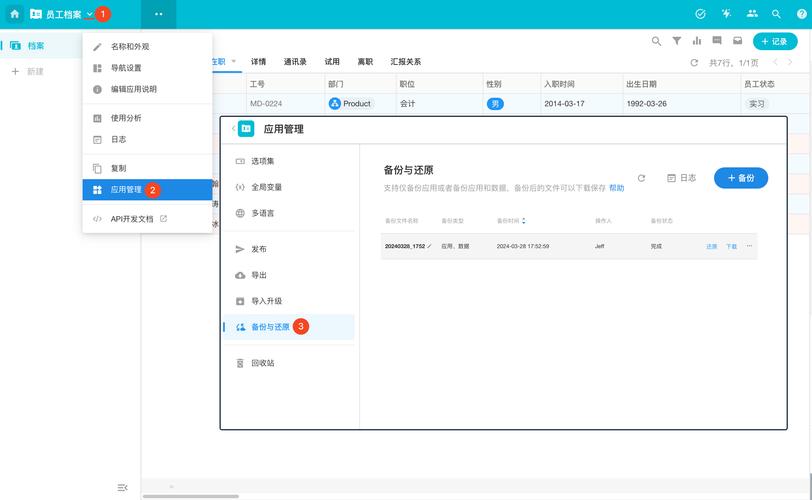
Task: Open the more options menu on backup row
Action: [749, 246]
